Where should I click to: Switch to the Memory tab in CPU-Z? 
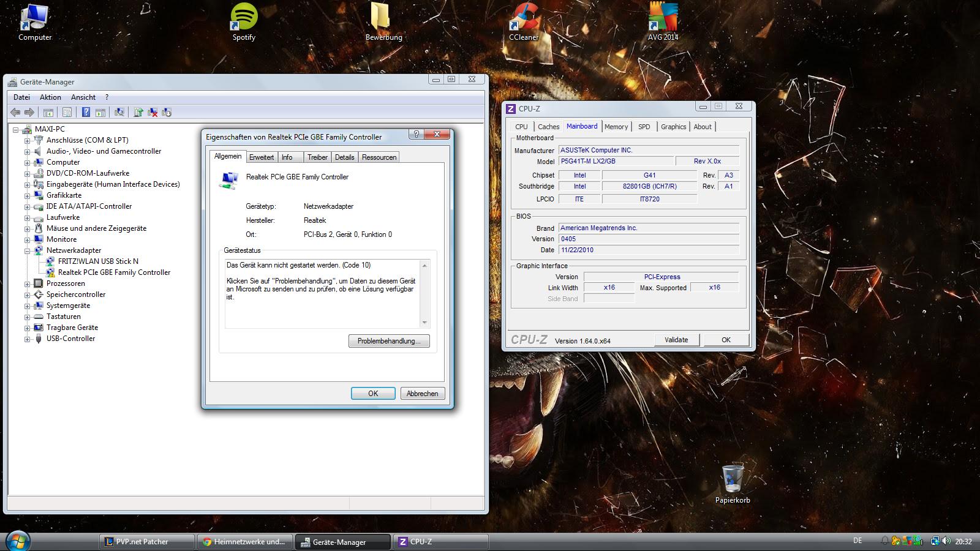point(616,127)
